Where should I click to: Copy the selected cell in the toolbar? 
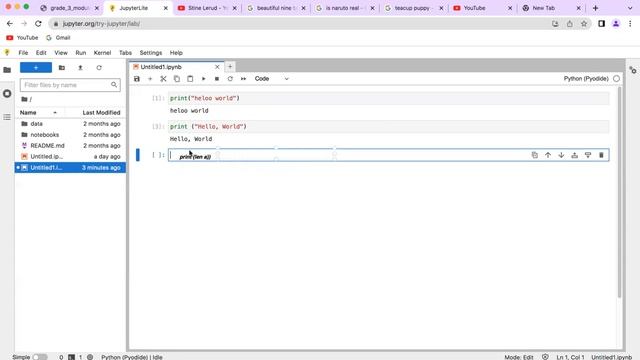(177, 79)
